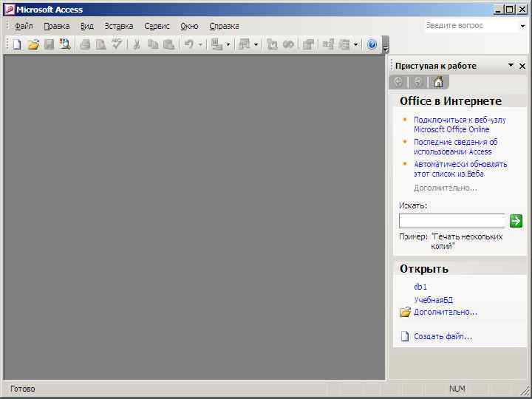This screenshot has width=532, height=399.
Task: Click 'Дополнительно...' beside the folder icon
Action: coord(445,312)
